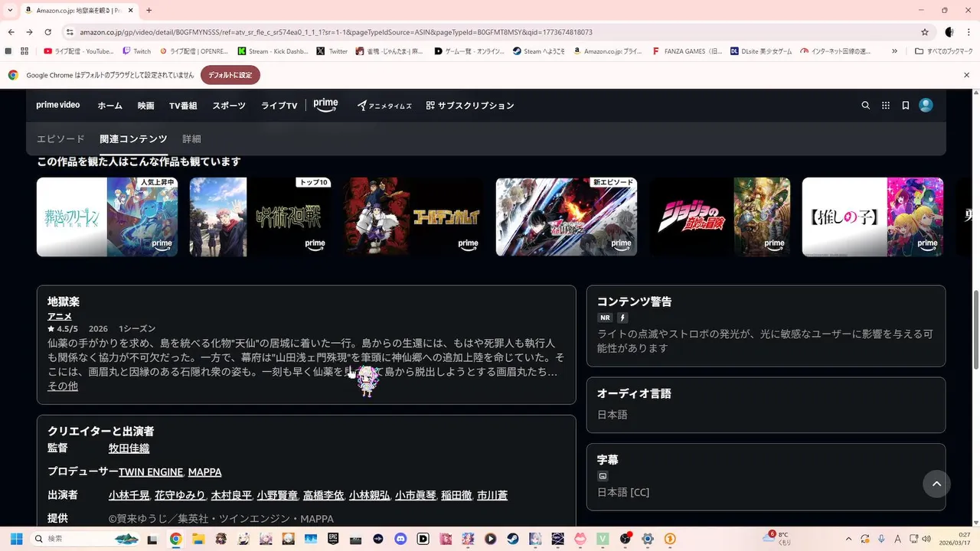Viewport: 980px width, 551px height.
Task: Click the browser address bar URL
Action: tap(336, 32)
